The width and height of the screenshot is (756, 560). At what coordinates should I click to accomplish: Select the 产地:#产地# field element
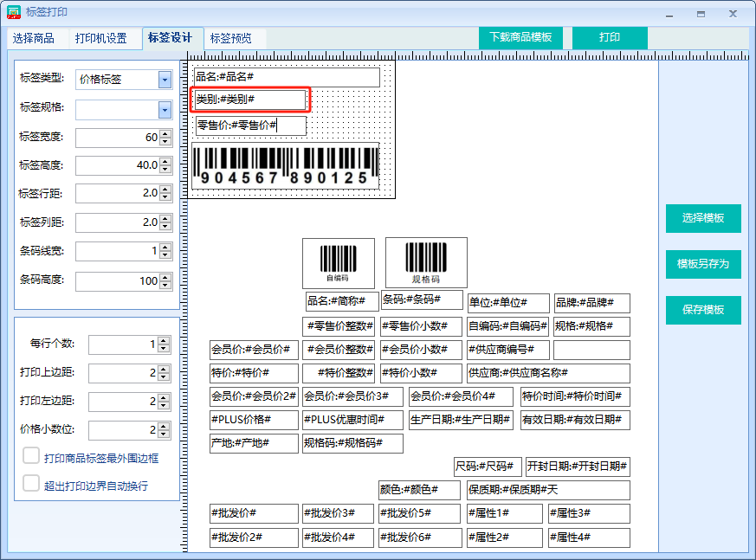(x=254, y=443)
